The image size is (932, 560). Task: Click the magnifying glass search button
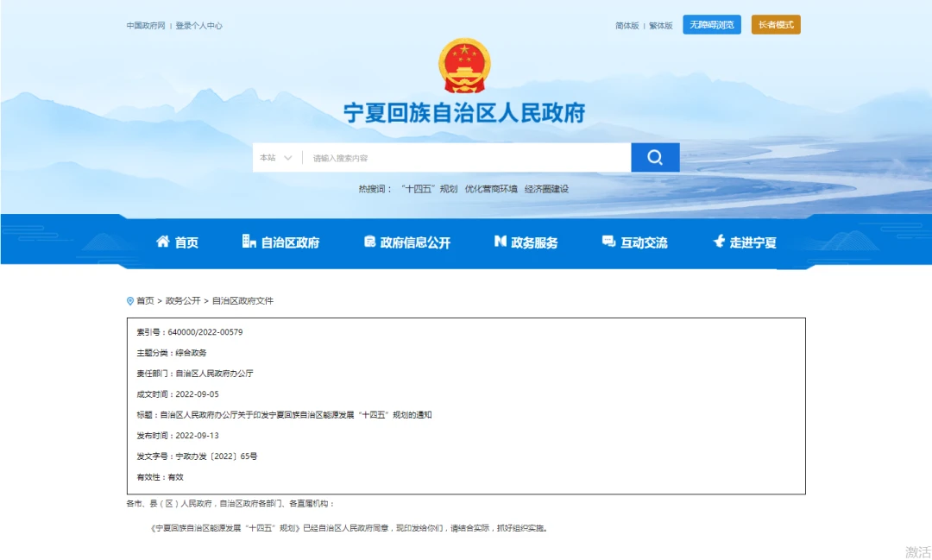(655, 158)
